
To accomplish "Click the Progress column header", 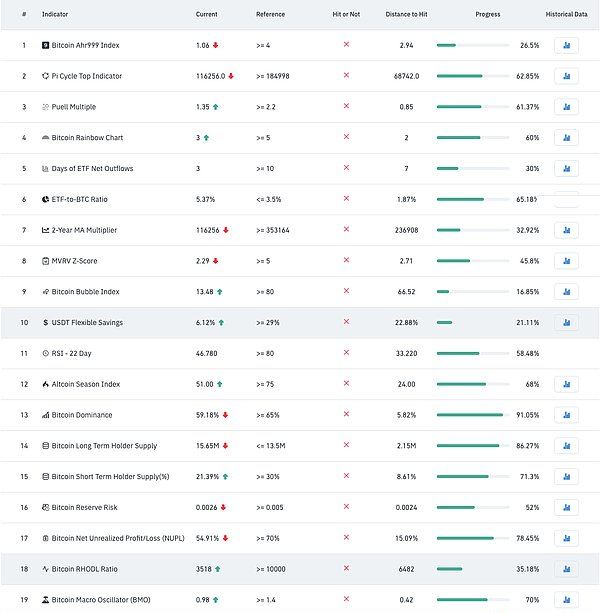I will [x=488, y=14].
